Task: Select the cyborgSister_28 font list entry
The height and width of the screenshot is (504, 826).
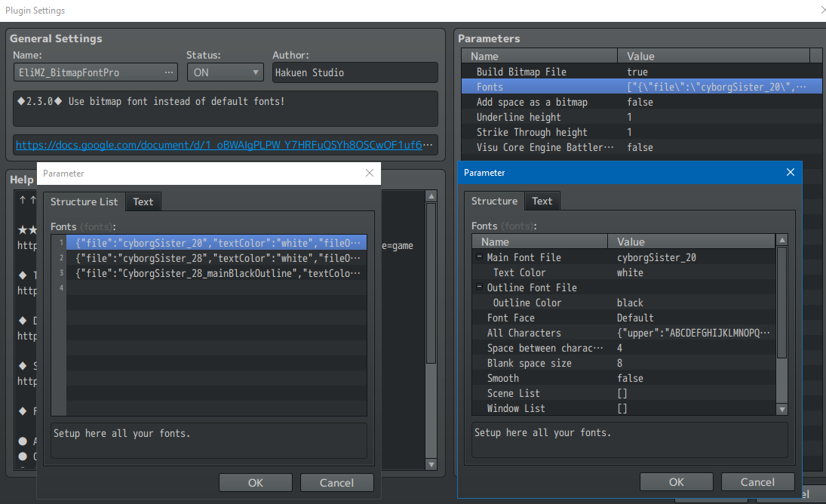Action: click(x=216, y=258)
